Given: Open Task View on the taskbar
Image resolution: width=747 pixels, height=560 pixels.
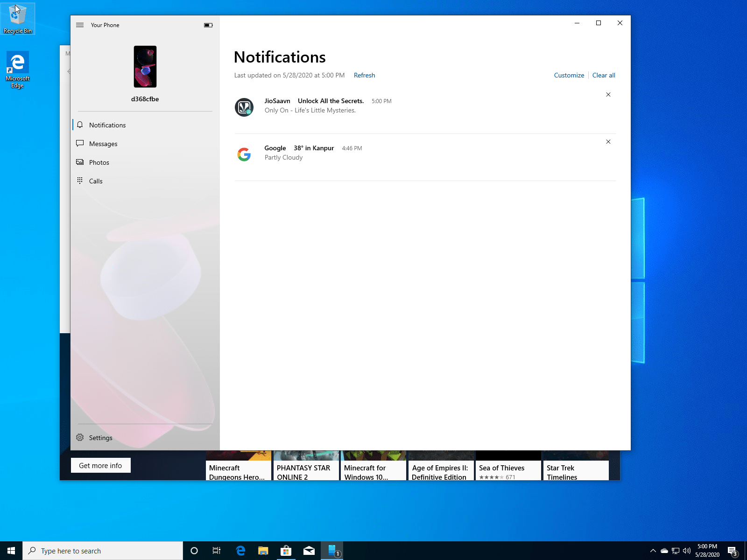Looking at the screenshot, I should click(x=217, y=551).
